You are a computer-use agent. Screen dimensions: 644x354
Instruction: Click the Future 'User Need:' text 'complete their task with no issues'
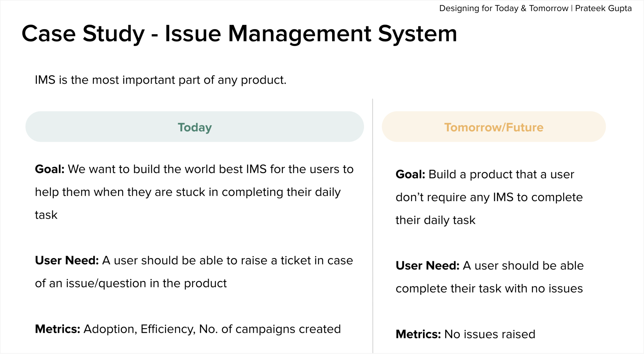pos(489,277)
